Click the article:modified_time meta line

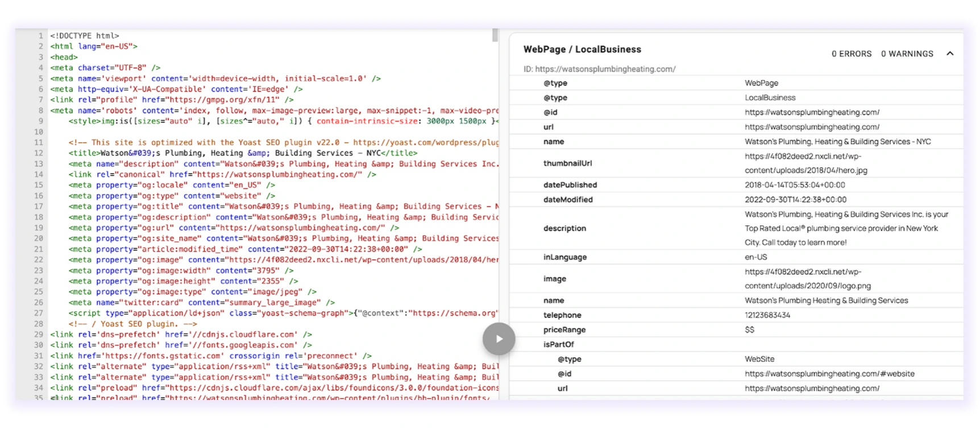(245, 249)
